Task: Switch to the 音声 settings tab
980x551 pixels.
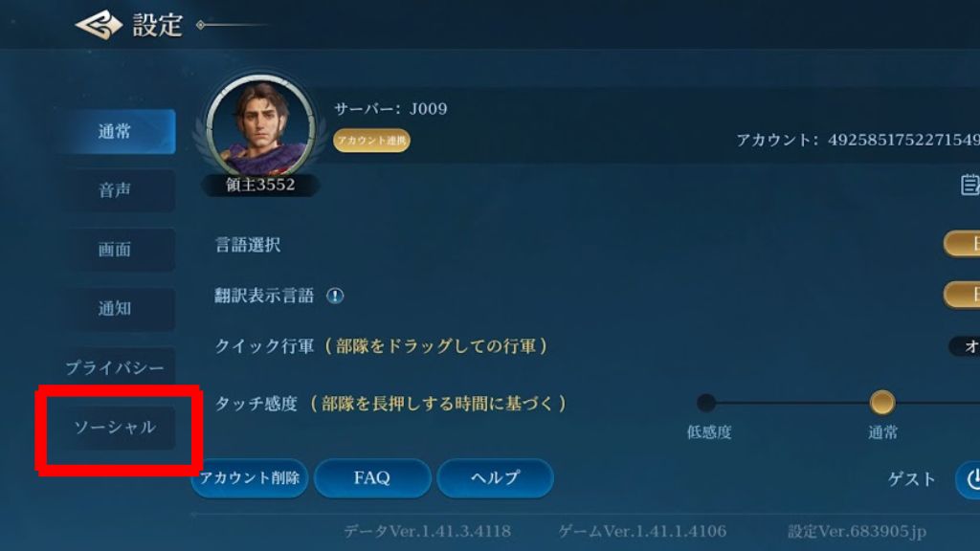Action: click(115, 190)
